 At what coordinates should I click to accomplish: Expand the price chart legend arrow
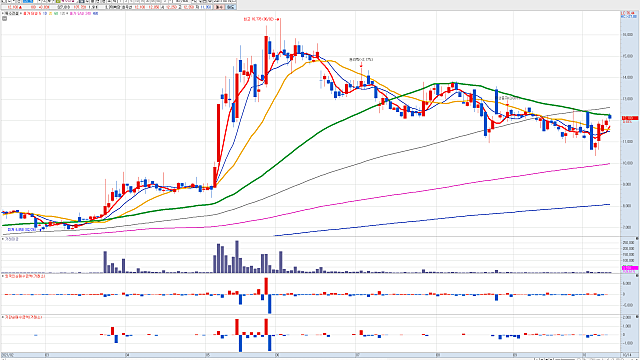[3, 13]
